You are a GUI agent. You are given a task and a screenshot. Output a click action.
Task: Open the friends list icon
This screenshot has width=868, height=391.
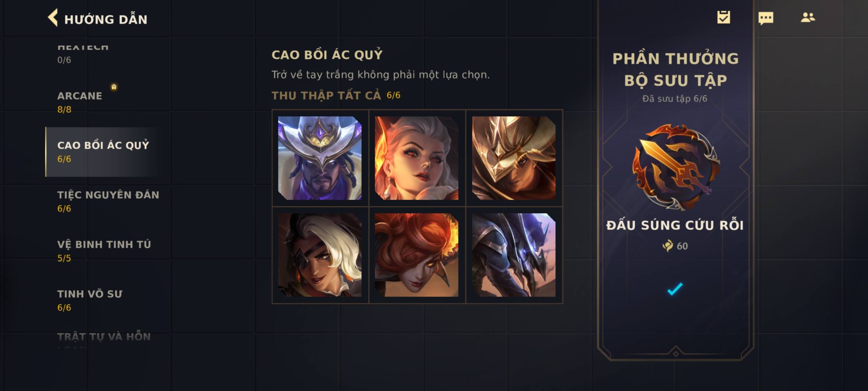coord(808,17)
